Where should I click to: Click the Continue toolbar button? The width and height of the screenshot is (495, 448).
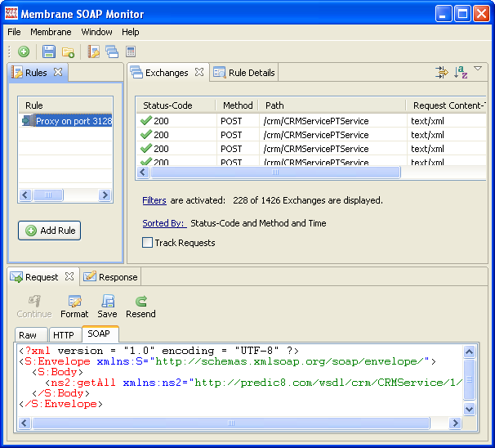(x=34, y=306)
